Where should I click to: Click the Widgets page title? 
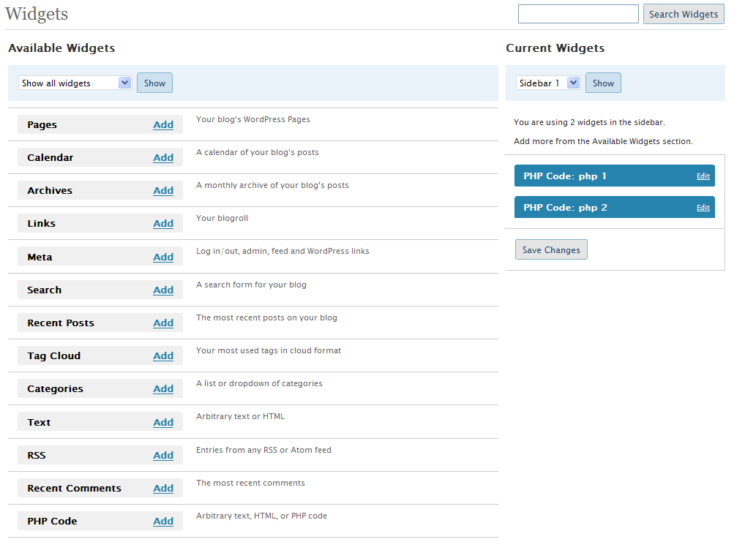tap(37, 14)
